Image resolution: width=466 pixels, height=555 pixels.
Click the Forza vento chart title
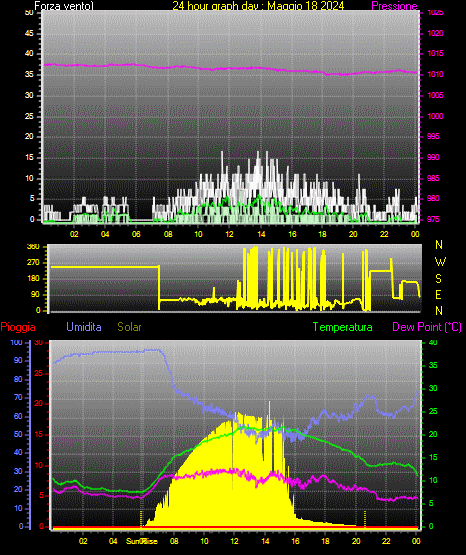click(64, 6)
